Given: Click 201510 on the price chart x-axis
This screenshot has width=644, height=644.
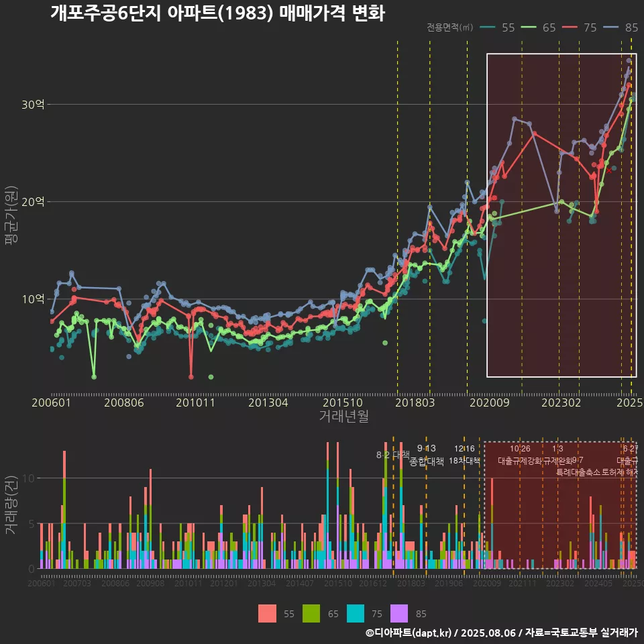Looking at the screenshot, I should [343, 402].
